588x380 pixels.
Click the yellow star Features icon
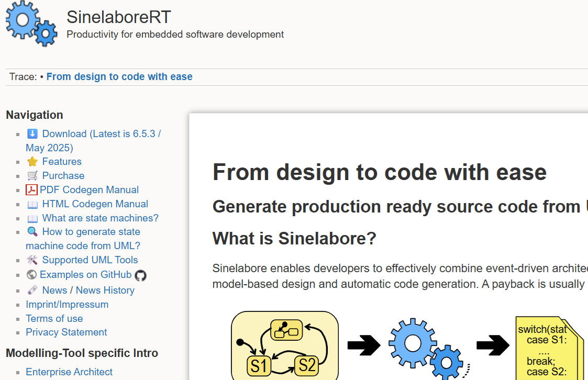click(x=32, y=162)
